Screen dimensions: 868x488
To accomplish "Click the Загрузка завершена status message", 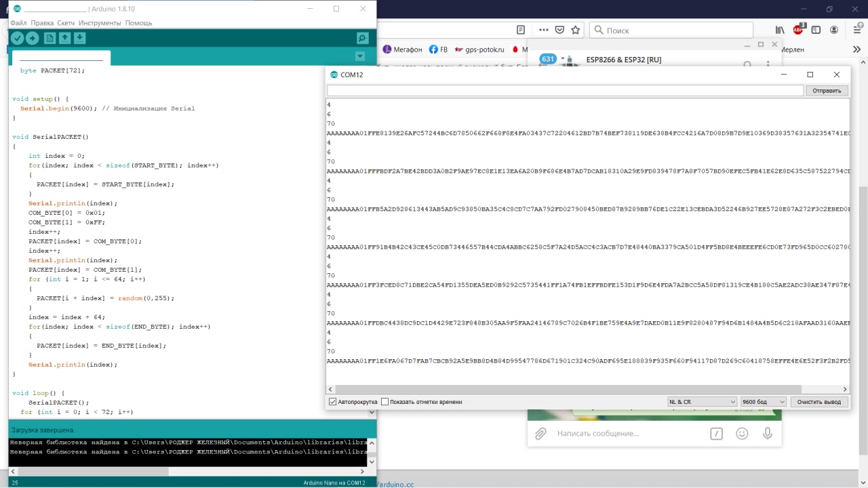I will click(x=43, y=430).
